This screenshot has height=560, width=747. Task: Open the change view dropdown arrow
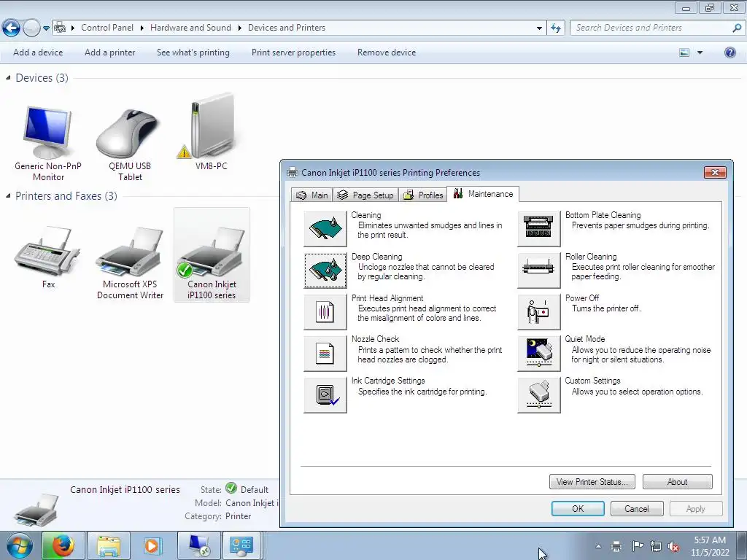(x=700, y=52)
